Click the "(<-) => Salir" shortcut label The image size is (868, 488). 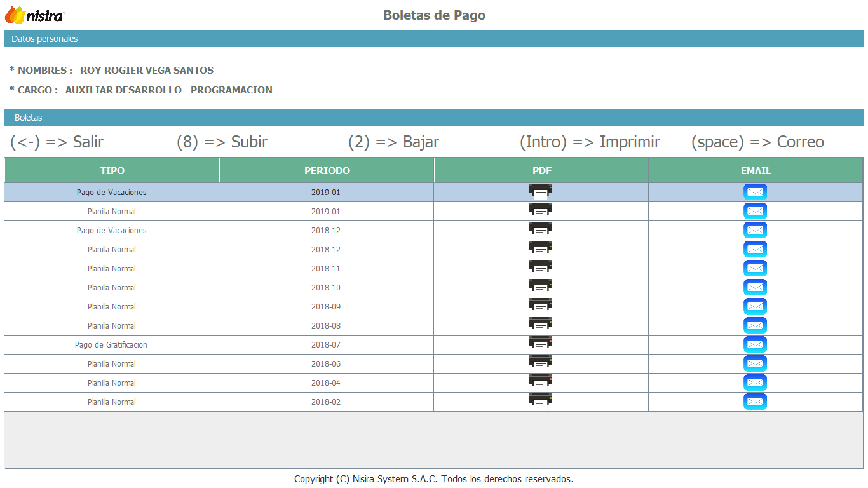coord(57,142)
